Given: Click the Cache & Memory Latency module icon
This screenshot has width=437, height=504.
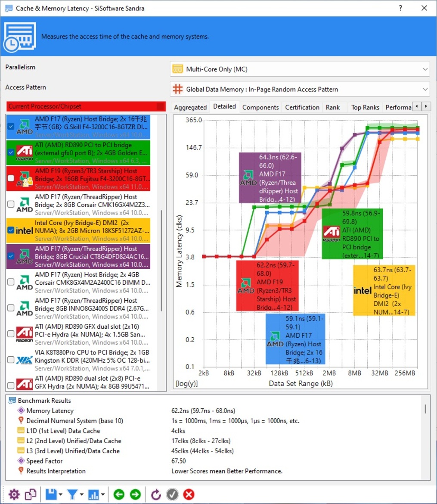Looking at the screenshot, I should [20, 37].
